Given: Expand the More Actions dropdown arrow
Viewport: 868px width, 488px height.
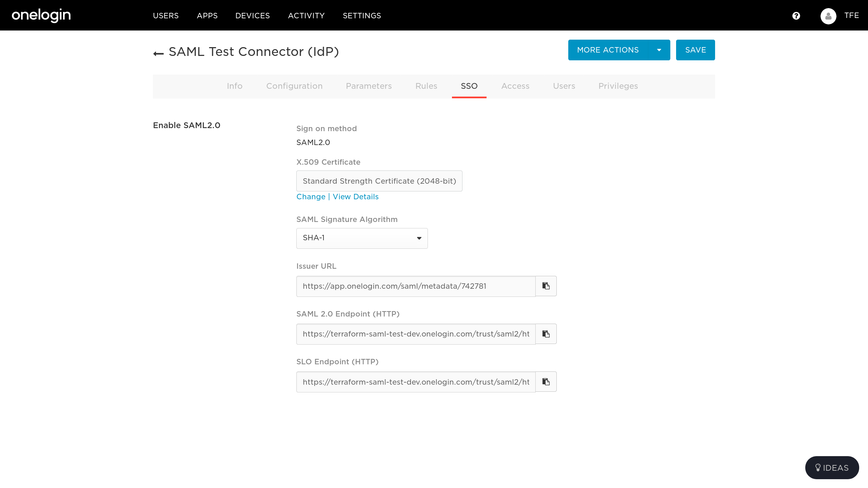Looking at the screenshot, I should (659, 50).
